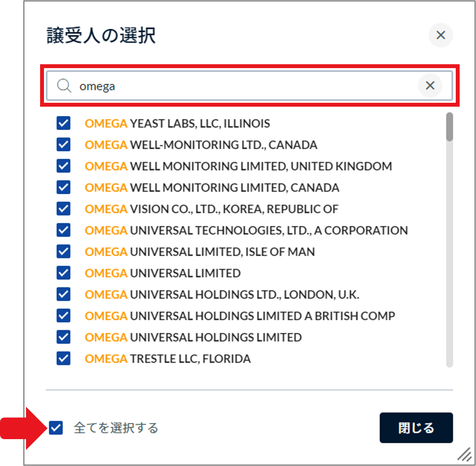The width and height of the screenshot is (476, 466).
Task: Click the magnifier icon in the search box
Action: [x=64, y=86]
